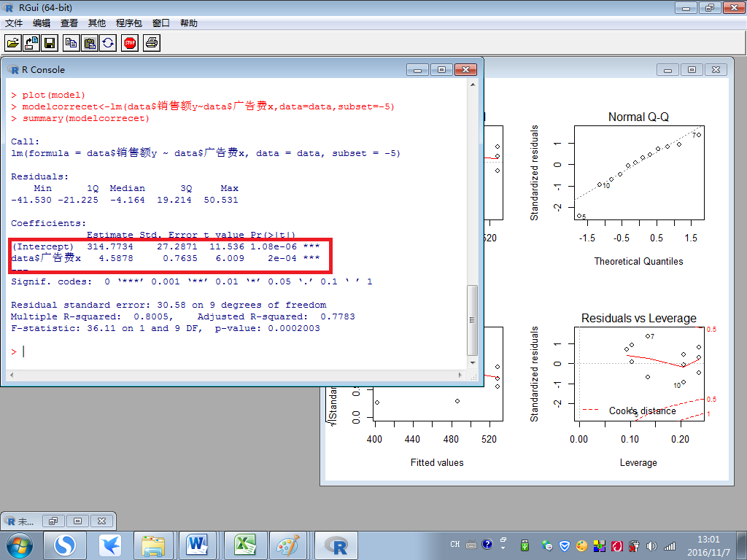Click the Copy and paste icon
This screenshot has height=560, width=747.
pyautogui.click(x=107, y=43)
